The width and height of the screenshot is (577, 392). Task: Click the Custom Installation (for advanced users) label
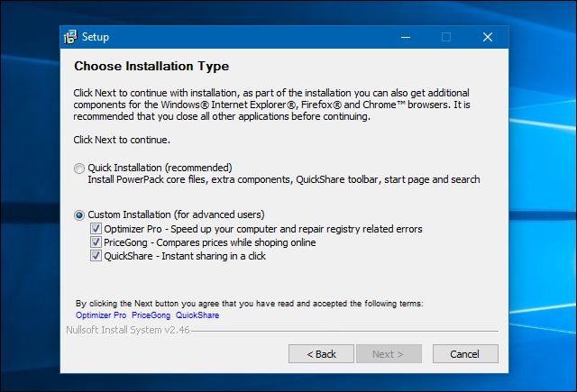point(177,214)
